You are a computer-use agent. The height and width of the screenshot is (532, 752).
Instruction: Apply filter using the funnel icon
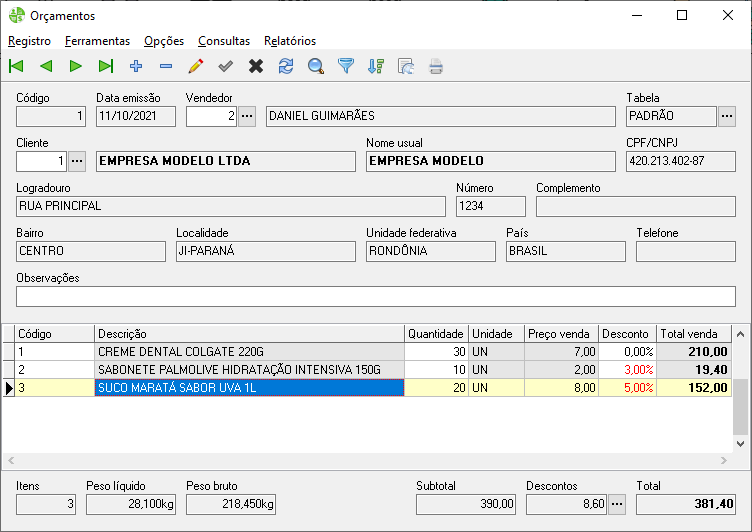click(346, 67)
